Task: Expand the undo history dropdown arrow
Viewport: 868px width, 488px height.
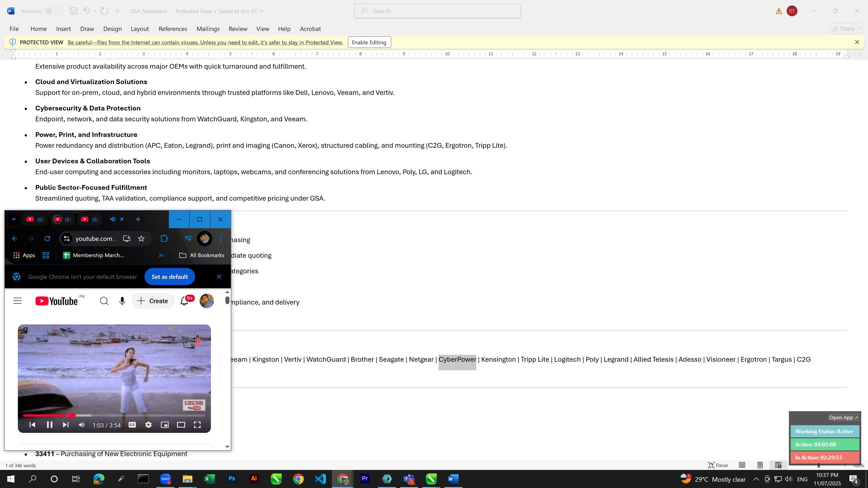Action: tap(94, 11)
